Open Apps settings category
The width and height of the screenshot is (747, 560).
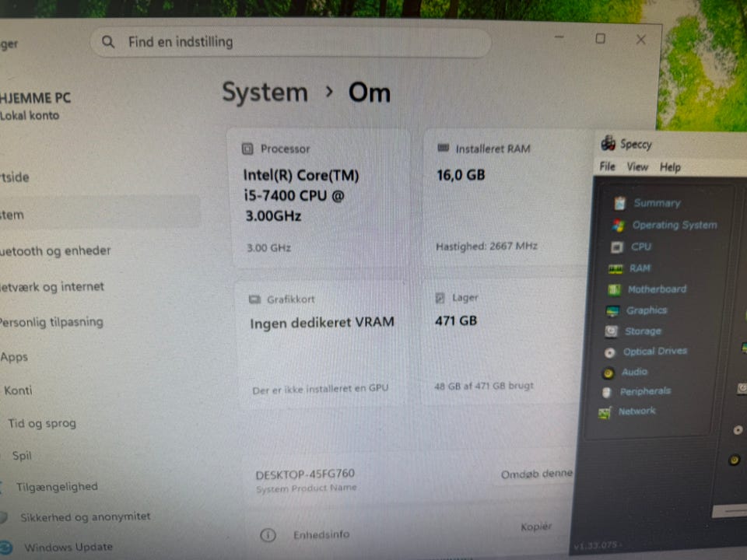tap(14, 357)
